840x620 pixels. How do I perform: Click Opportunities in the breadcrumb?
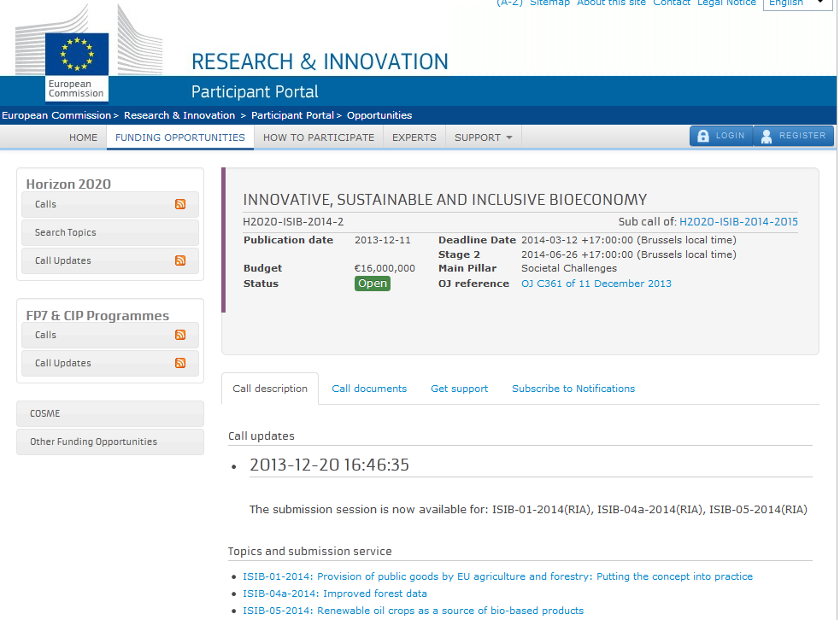click(379, 115)
